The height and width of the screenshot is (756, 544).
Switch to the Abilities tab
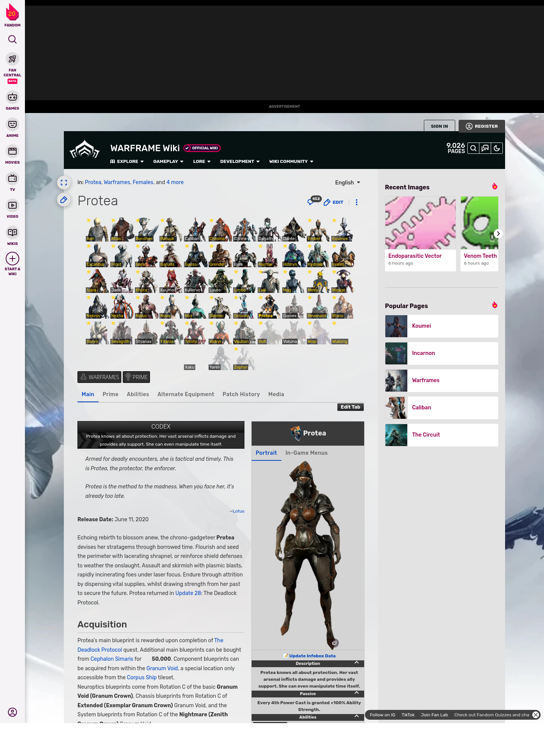point(138,394)
